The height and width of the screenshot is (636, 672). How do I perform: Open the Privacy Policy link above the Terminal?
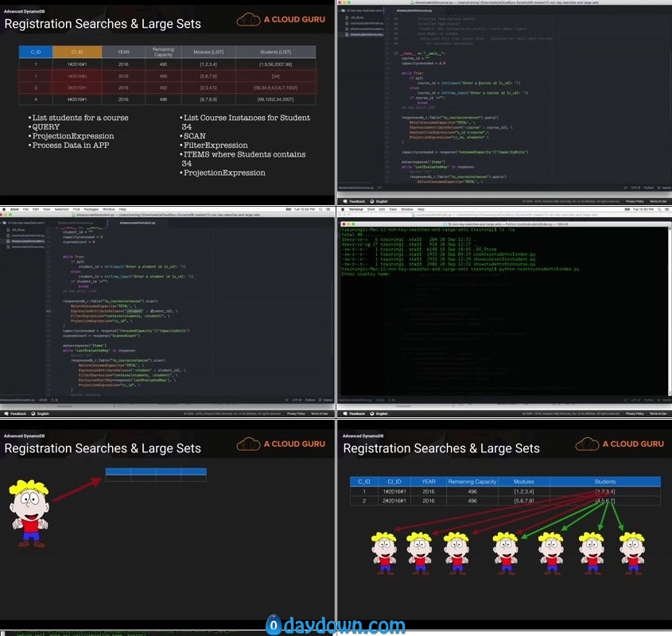[x=635, y=201]
